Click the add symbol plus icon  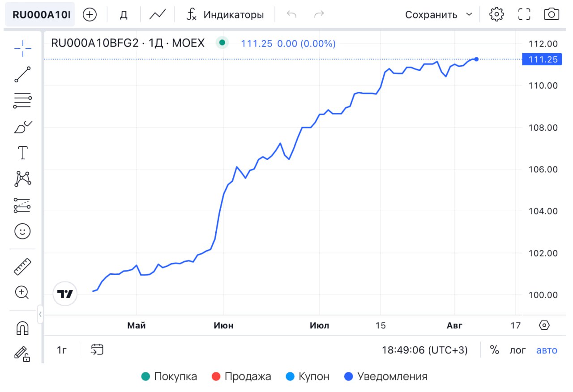[x=90, y=14]
